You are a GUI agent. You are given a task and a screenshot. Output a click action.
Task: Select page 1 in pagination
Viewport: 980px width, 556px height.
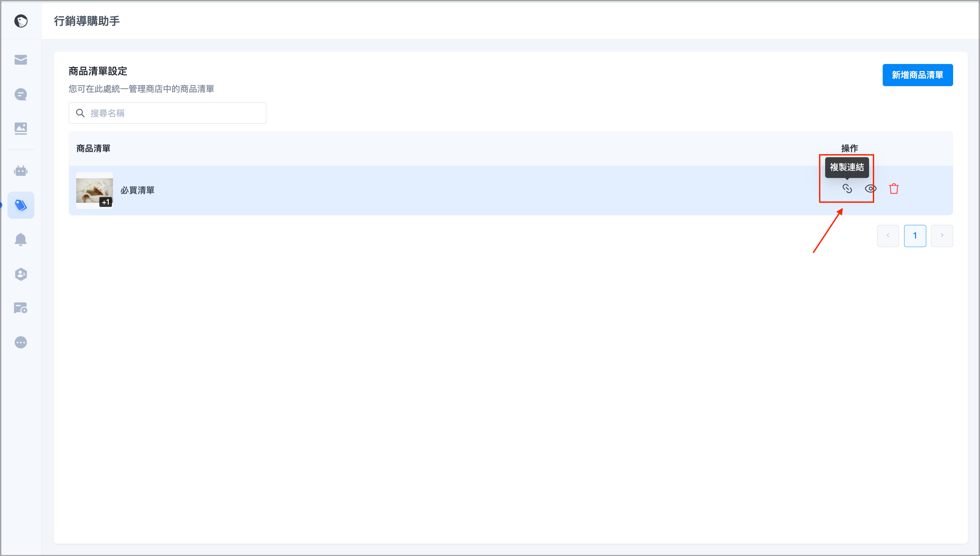tap(915, 235)
